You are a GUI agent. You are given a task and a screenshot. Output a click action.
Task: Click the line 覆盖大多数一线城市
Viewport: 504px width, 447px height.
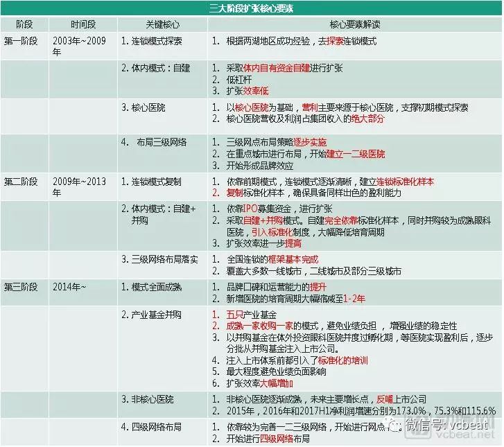click(263, 271)
